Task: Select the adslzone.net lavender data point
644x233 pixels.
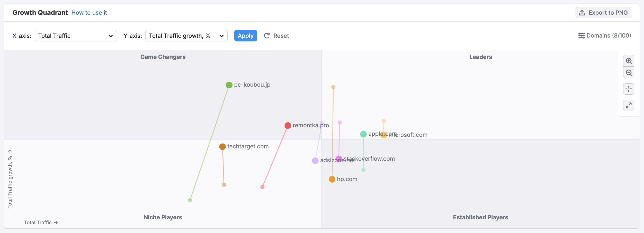Action: 315,161
